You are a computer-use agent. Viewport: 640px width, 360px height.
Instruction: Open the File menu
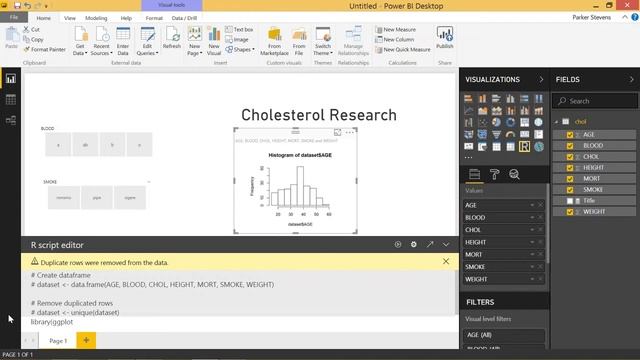[x=14, y=17]
